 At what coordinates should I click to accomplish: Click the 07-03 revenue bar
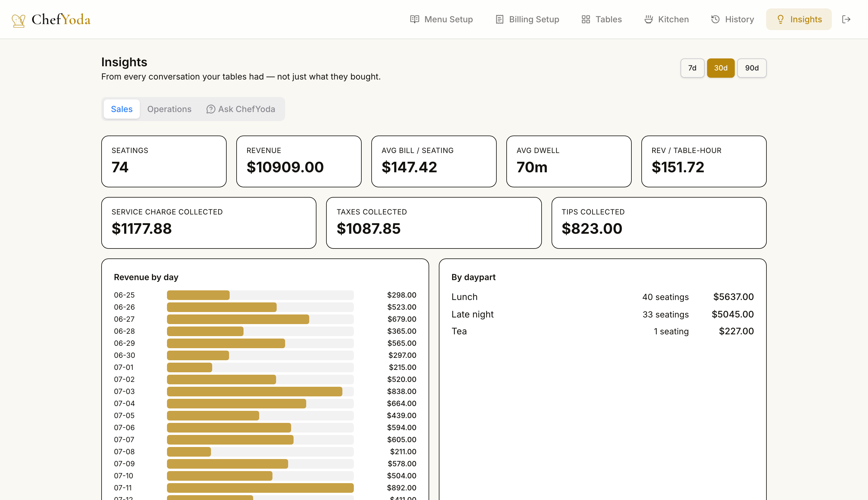tap(255, 392)
